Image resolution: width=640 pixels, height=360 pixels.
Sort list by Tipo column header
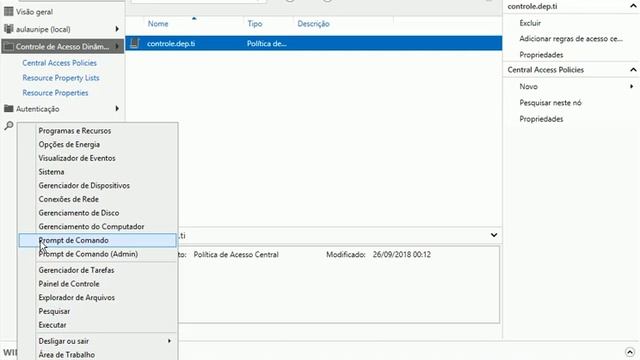[255, 24]
